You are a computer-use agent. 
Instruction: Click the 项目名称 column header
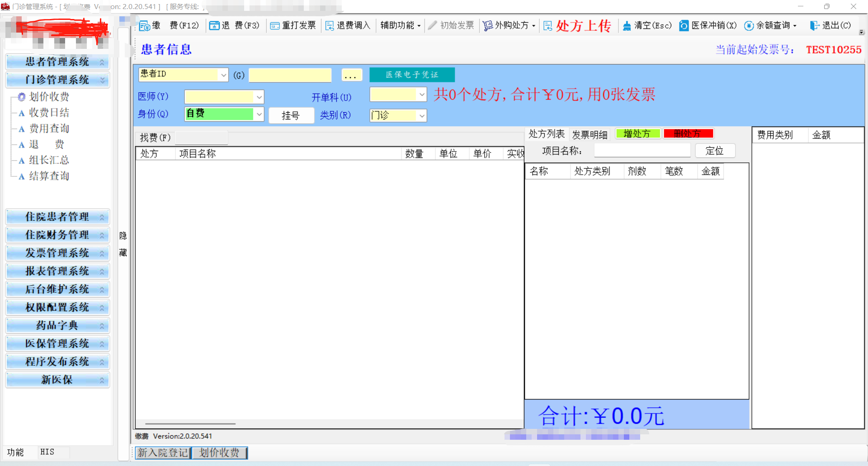pos(288,154)
